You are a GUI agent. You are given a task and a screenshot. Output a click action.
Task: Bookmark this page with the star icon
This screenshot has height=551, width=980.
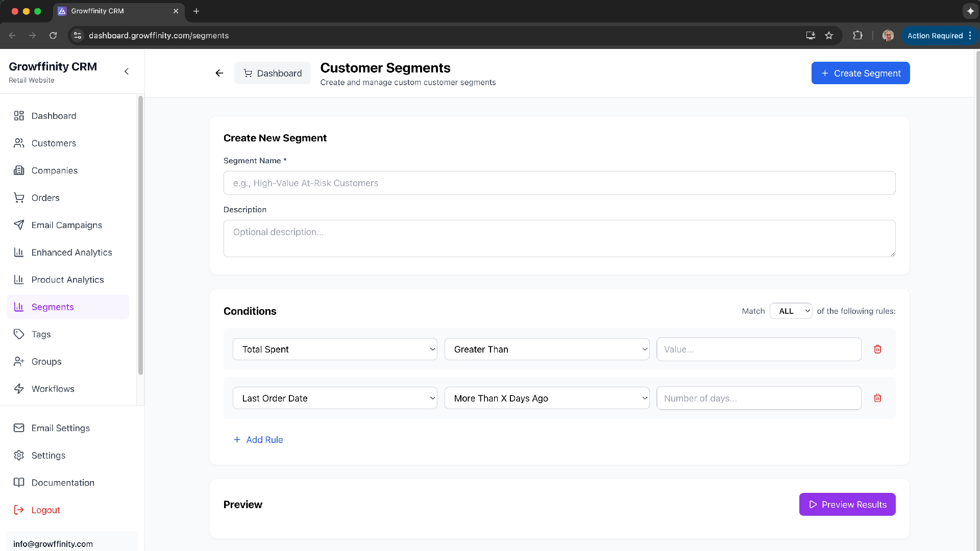pos(829,36)
